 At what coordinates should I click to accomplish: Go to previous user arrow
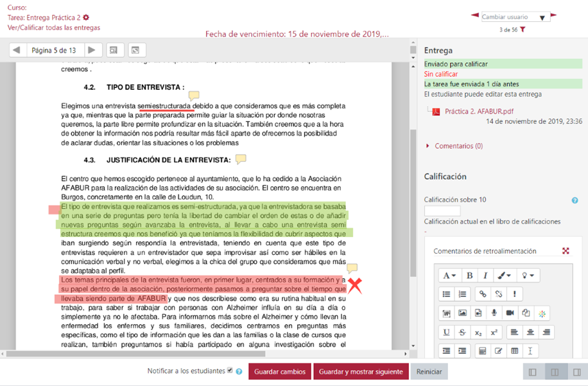pyautogui.click(x=475, y=15)
